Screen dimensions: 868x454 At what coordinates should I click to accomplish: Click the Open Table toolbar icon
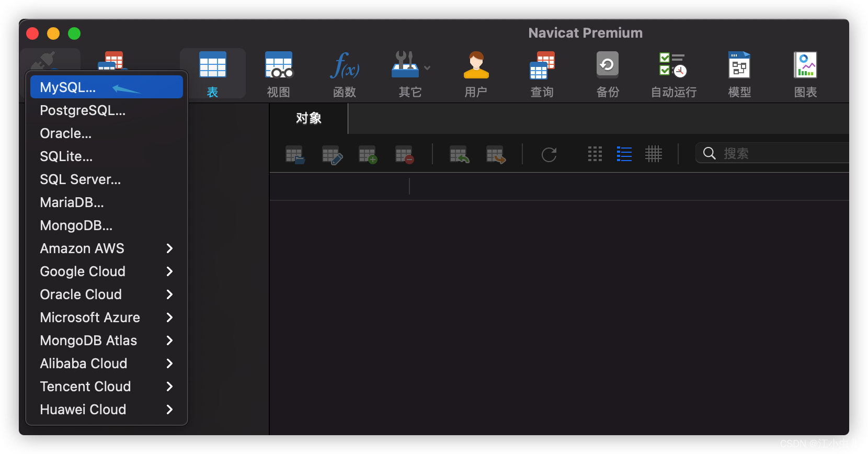[295, 155]
